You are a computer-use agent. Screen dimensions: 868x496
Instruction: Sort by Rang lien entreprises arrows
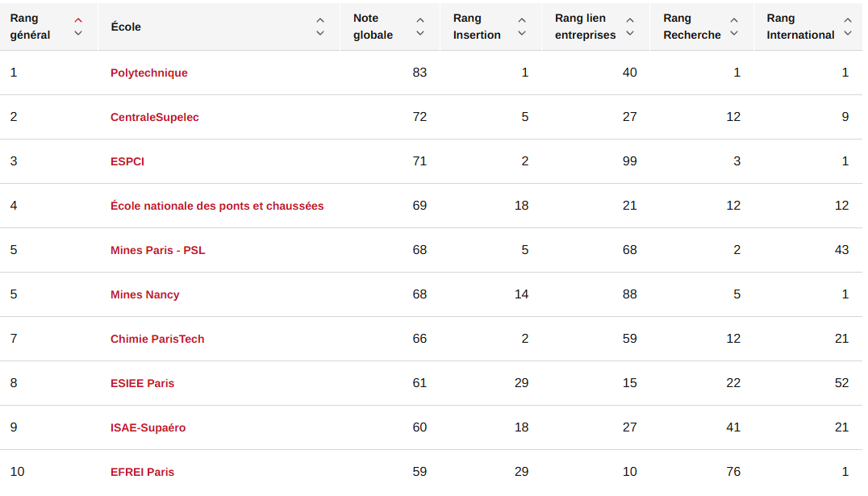pyautogui.click(x=630, y=27)
